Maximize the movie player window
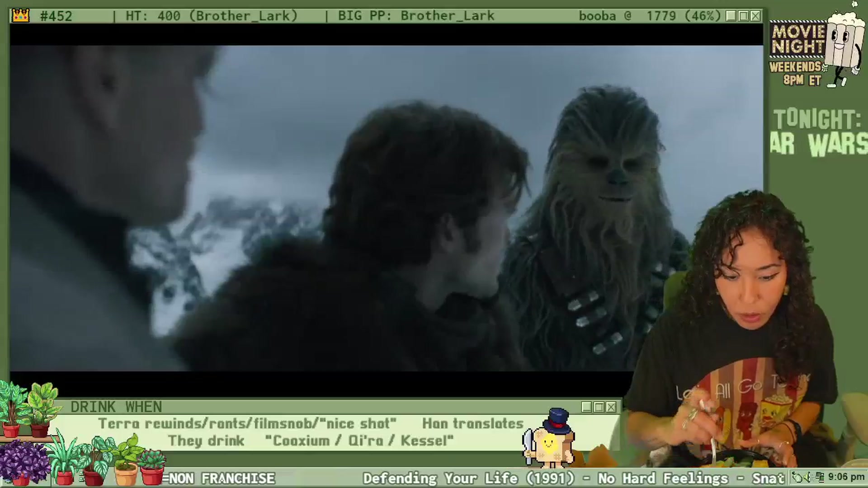 pos(743,16)
